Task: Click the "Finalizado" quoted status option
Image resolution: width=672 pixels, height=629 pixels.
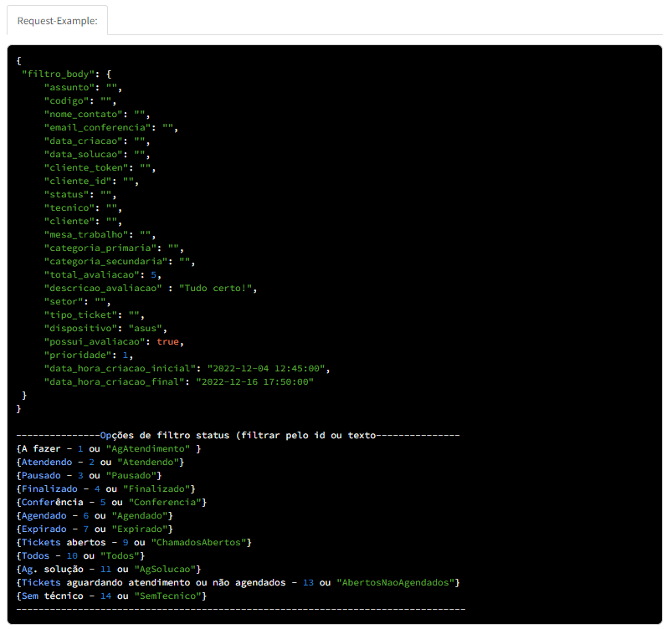Action: (156, 488)
